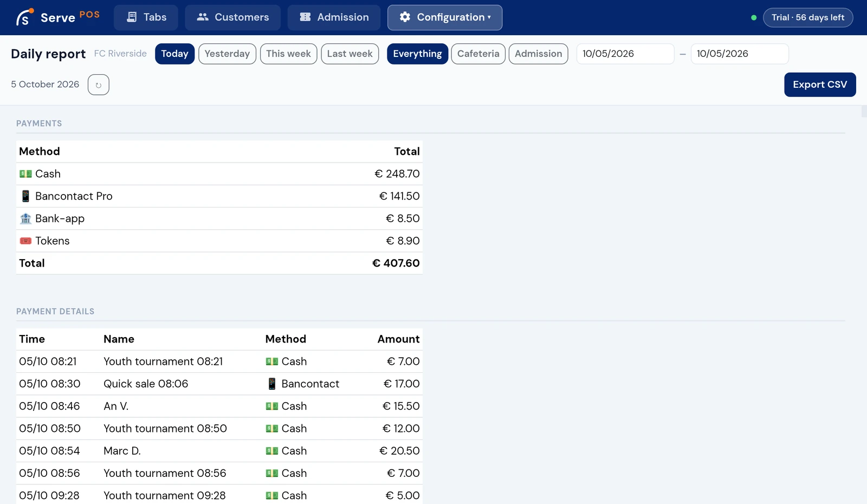
Task: Click the Export CSV button
Action: [820, 85]
